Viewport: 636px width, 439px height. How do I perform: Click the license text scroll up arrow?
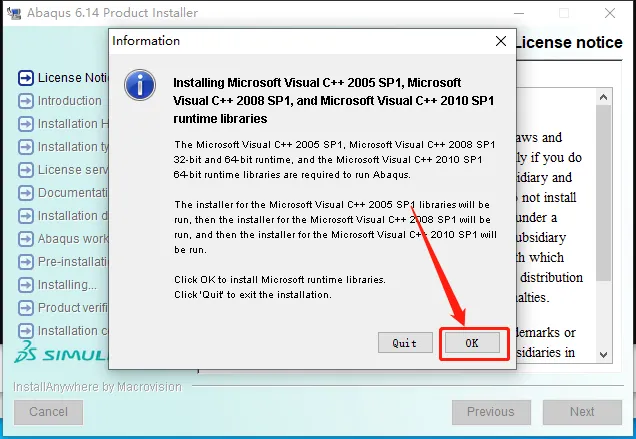(603, 97)
